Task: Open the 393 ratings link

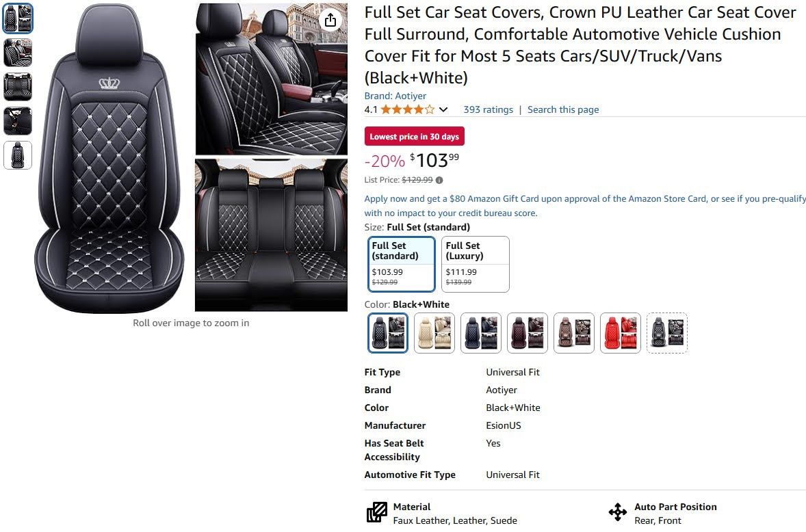Action: coord(488,109)
